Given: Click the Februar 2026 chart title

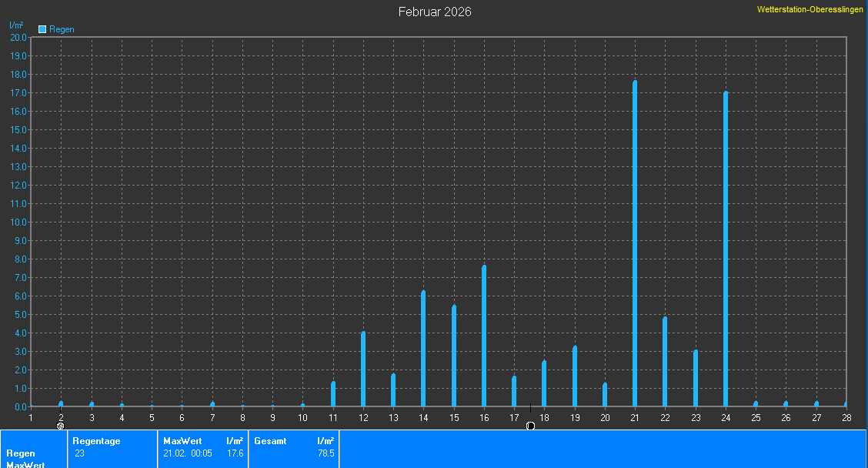Looking at the screenshot, I should tap(434, 12).
